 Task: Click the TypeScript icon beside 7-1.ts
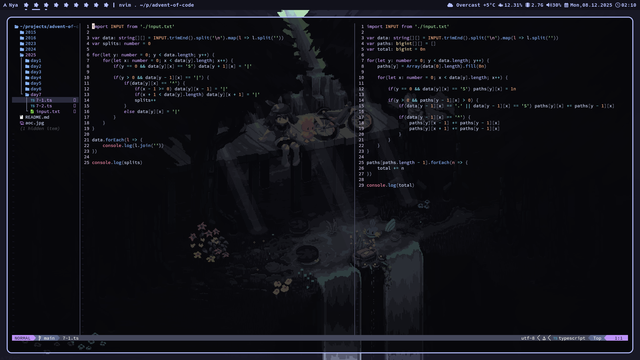[x=32, y=100]
